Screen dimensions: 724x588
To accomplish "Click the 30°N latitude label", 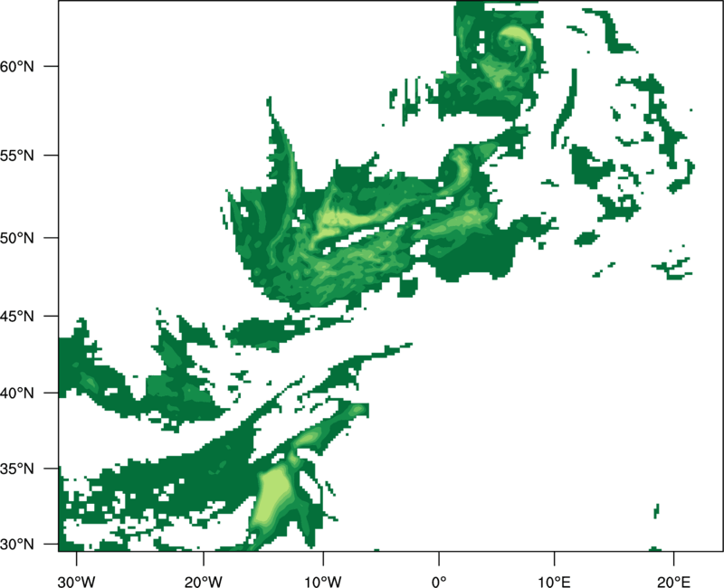I will (17, 545).
